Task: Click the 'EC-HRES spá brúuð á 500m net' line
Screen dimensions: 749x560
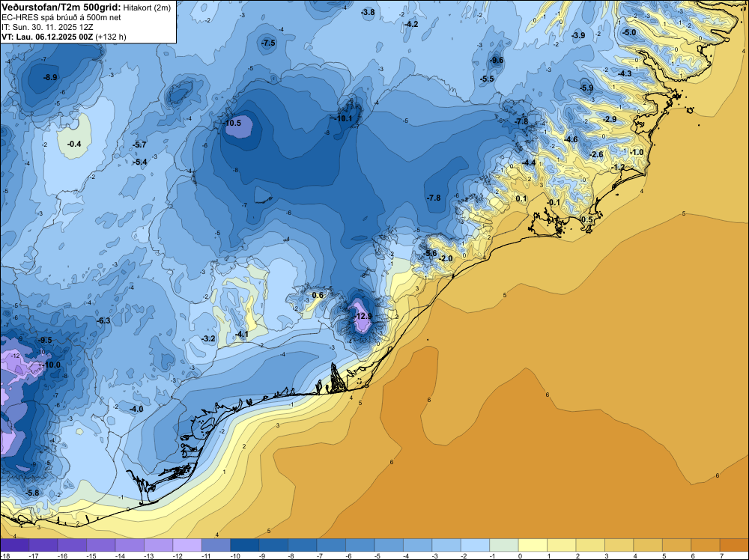Action: pyautogui.click(x=61, y=17)
